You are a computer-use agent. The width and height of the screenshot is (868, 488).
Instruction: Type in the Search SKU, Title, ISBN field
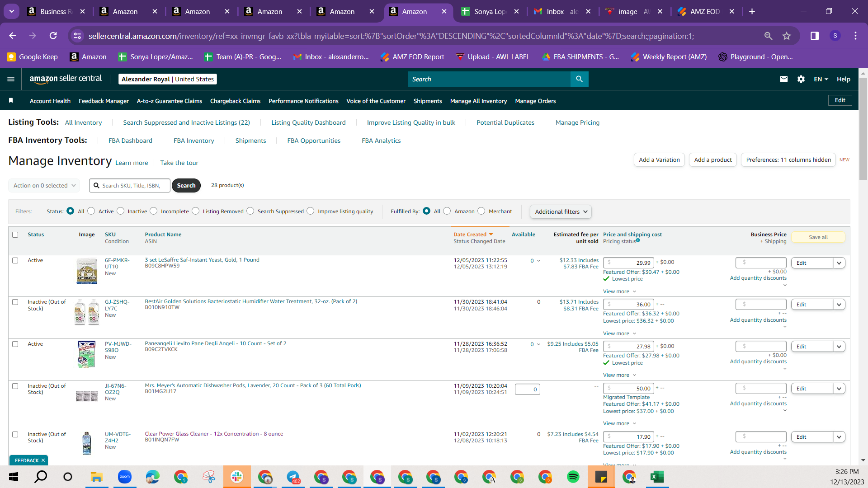tap(130, 186)
